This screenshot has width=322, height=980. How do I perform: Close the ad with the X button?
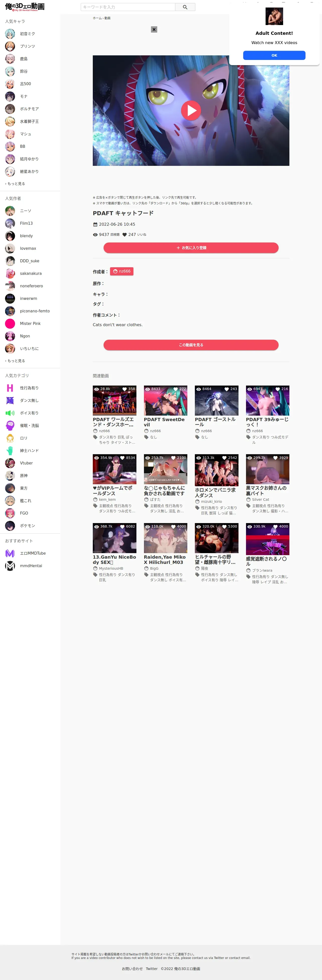pos(154,29)
